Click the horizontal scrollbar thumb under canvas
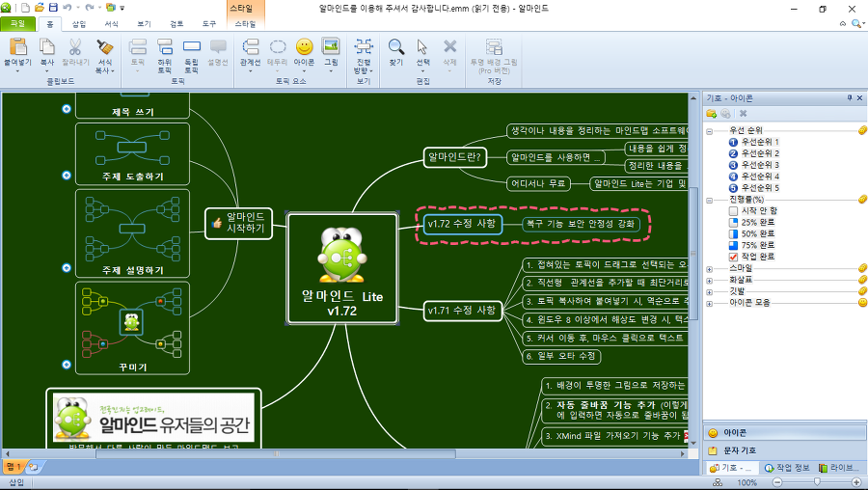The height and width of the screenshot is (490, 868). point(276,454)
